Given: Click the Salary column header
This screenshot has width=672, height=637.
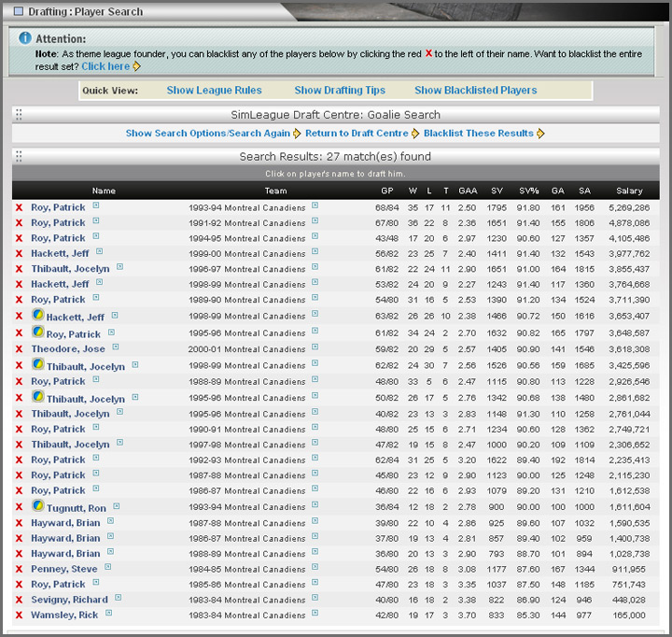Looking at the screenshot, I should pos(629,191).
